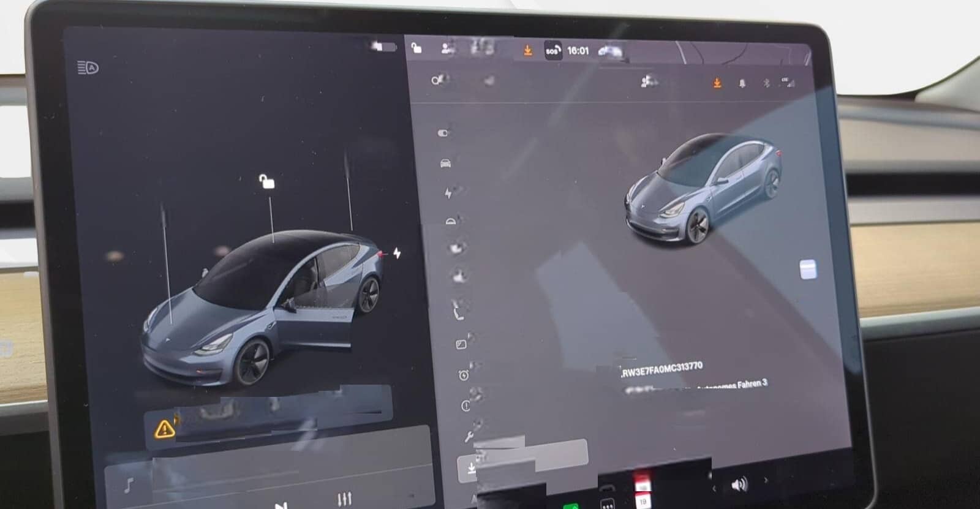Viewport: 980px width, 509px height.
Task: Open the charge port via lightning bolt icon
Action: coord(397,253)
